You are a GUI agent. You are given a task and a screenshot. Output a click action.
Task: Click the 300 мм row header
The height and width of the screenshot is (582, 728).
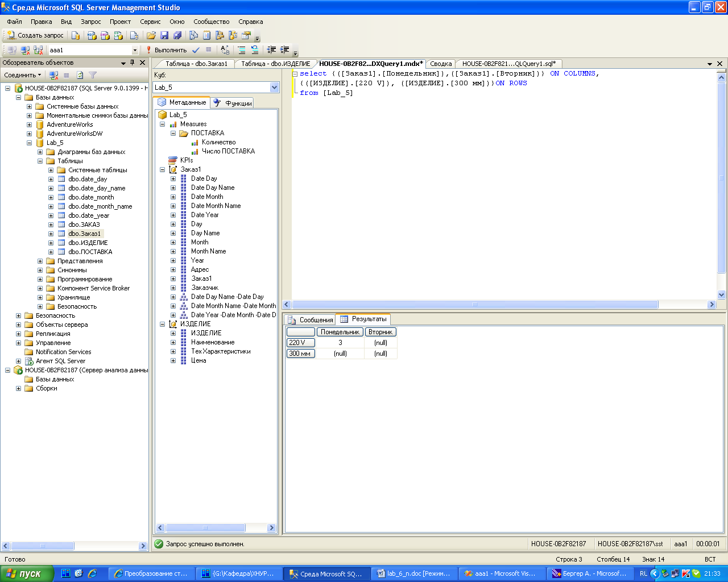click(300, 354)
